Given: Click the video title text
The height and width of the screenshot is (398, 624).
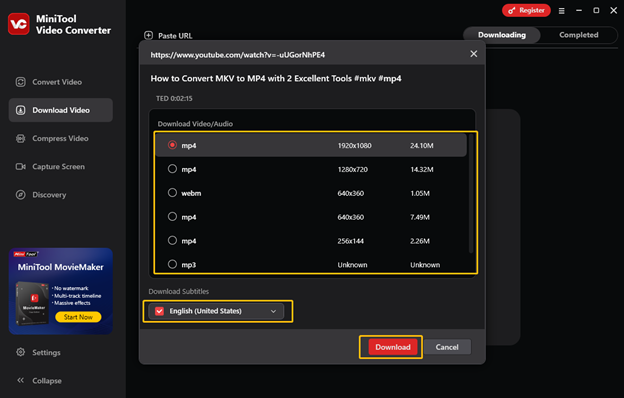Looking at the screenshot, I should tap(276, 78).
